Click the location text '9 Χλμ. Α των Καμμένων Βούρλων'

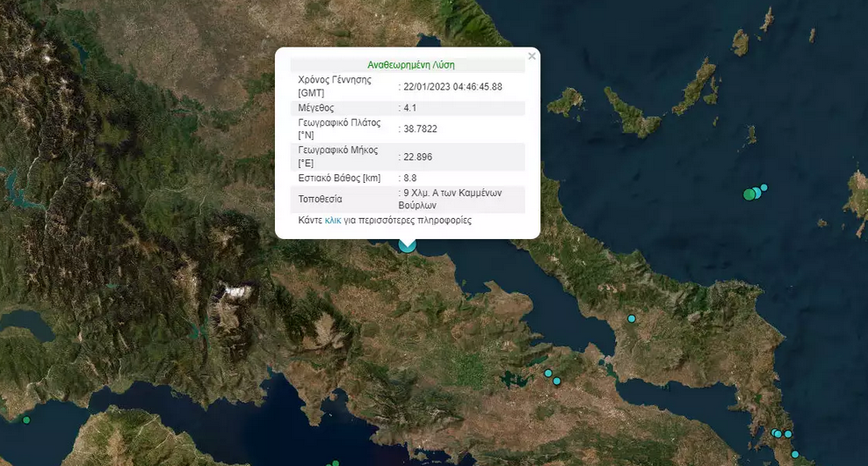pyautogui.click(x=451, y=199)
